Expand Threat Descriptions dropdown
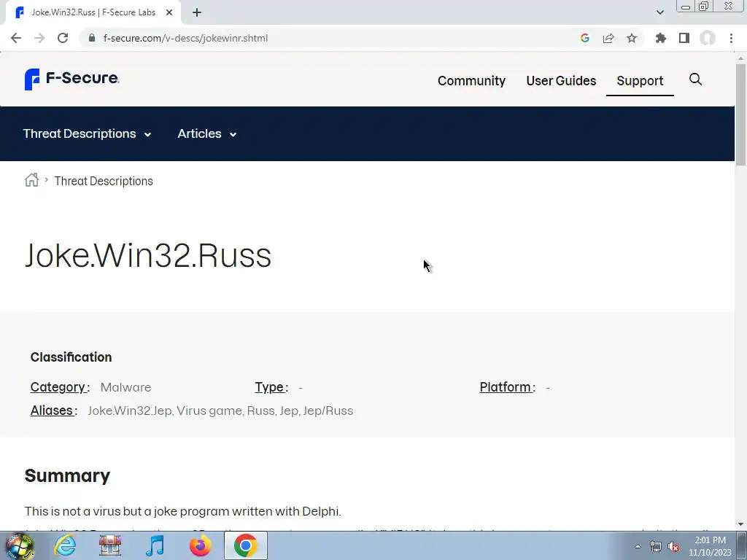The image size is (747, 560). tap(88, 134)
